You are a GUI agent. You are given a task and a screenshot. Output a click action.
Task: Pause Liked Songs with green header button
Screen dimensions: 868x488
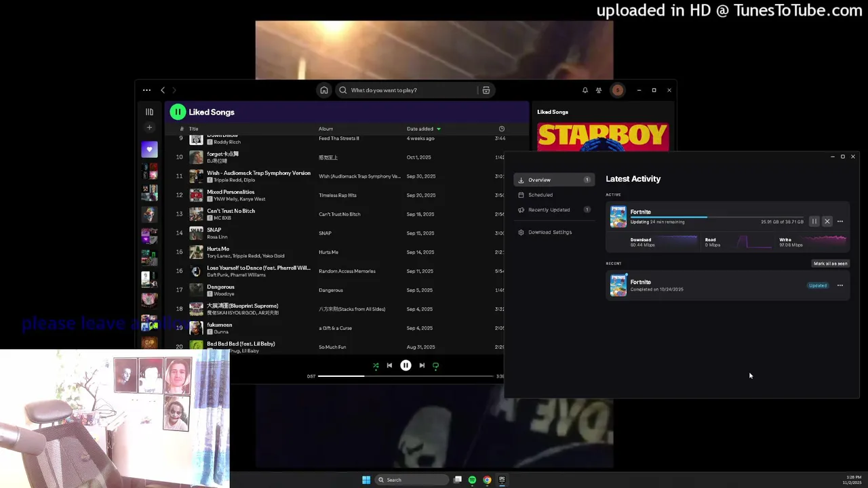pos(178,112)
